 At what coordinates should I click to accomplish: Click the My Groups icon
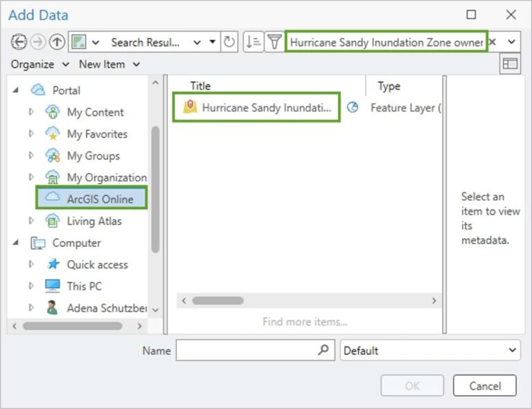53,155
